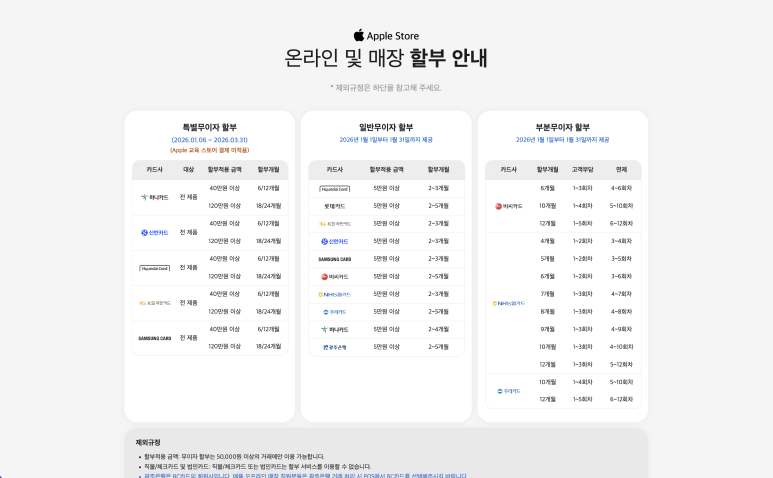This screenshot has width=773, height=478.
Task: Click the Hyundai Card logo in 일반무이자 할부 table
Action: point(335,189)
